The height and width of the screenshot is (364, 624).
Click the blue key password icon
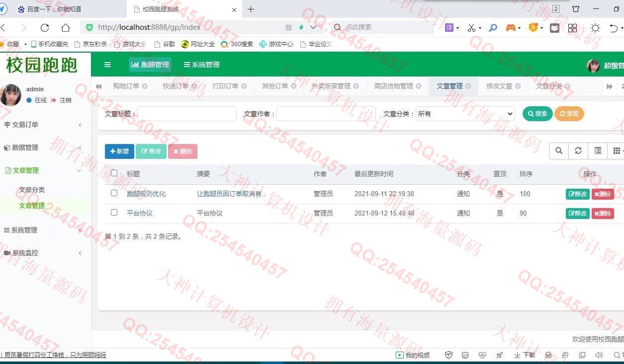[493, 28]
